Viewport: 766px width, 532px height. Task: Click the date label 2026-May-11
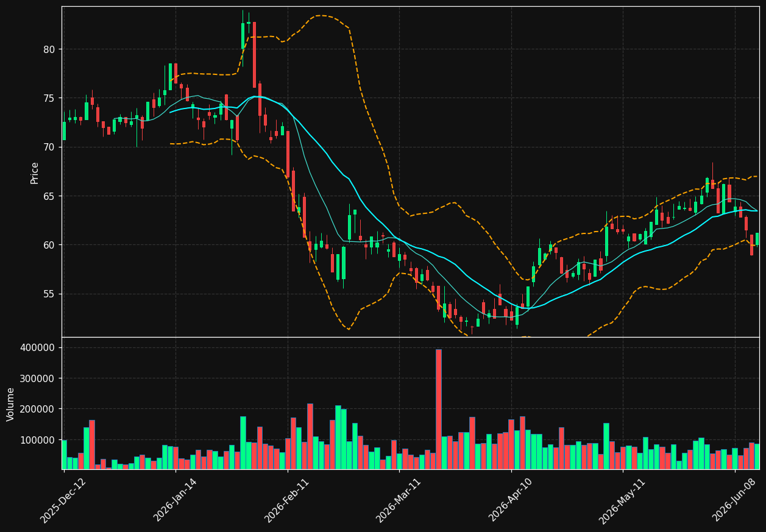pos(622,500)
